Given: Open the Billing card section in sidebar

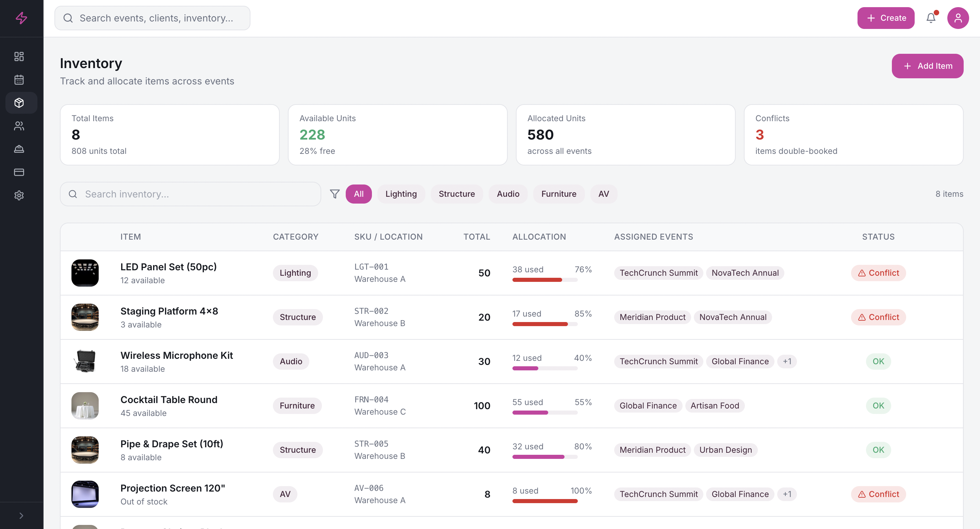Looking at the screenshot, I should click(19, 172).
